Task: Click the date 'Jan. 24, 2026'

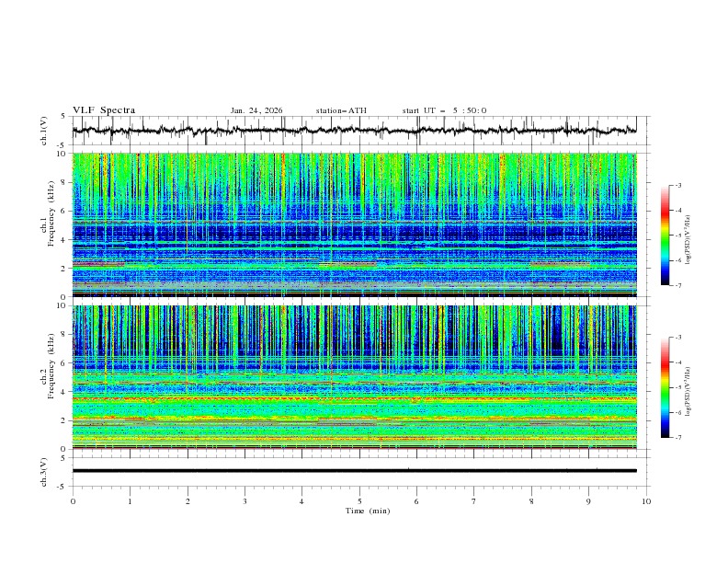Action: pyautogui.click(x=256, y=110)
